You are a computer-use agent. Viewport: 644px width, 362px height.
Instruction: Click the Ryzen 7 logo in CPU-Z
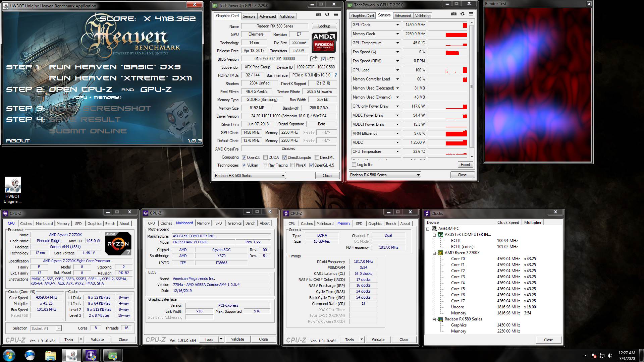118,244
